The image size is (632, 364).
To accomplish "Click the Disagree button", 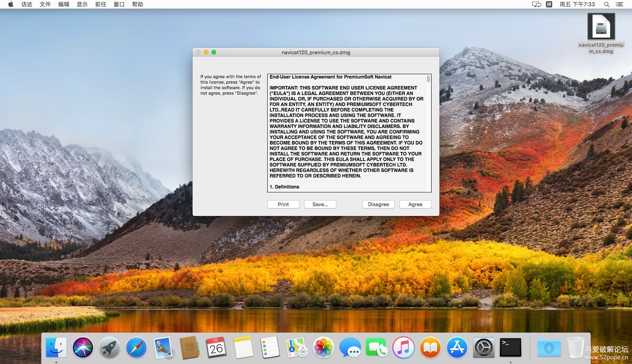I will [378, 204].
